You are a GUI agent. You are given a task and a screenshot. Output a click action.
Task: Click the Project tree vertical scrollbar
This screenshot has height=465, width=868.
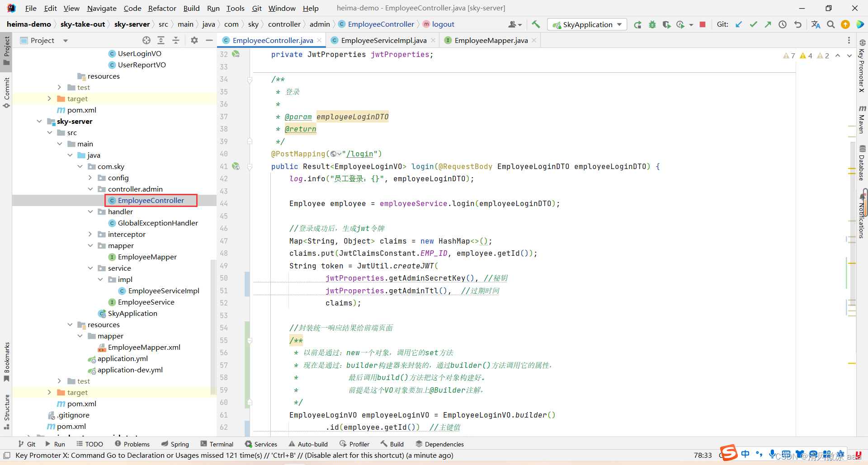tap(213, 328)
